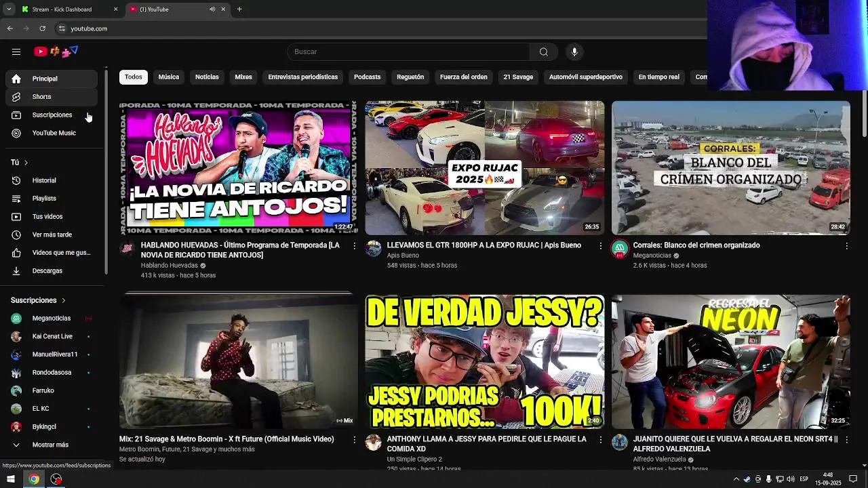This screenshot has height=488, width=868.
Task: Play Corrales crimen organizado thumbnail
Action: pos(731,168)
